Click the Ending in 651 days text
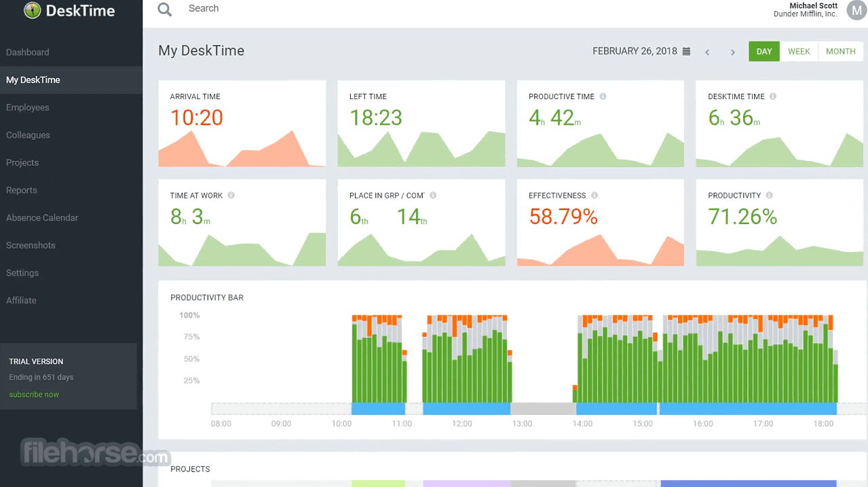Viewport: 868px width, 487px height. [x=41, y=378]
